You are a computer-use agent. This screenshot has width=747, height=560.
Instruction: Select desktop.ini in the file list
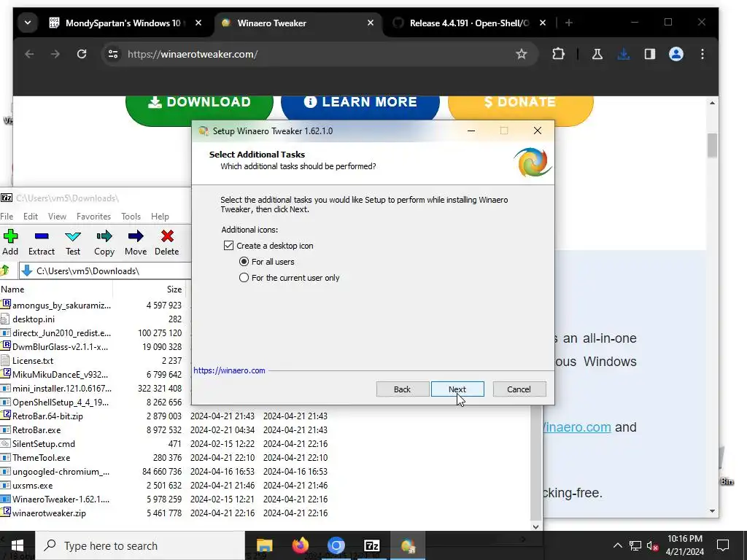34,319
